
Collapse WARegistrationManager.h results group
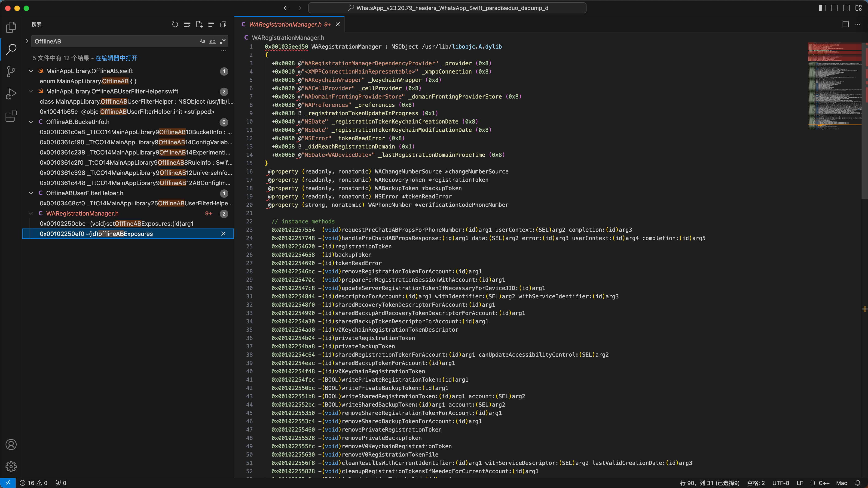tap(31, 213)
